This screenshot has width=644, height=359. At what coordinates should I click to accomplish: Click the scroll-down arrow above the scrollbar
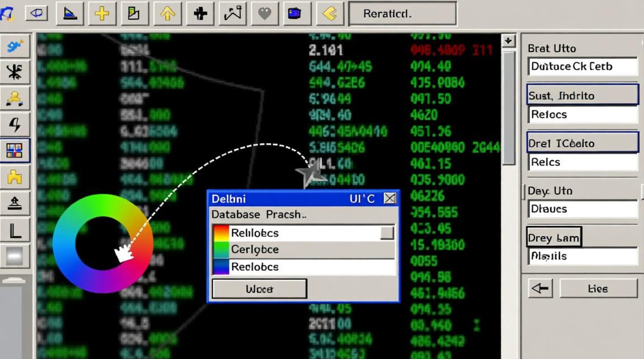tap(508, 41)
